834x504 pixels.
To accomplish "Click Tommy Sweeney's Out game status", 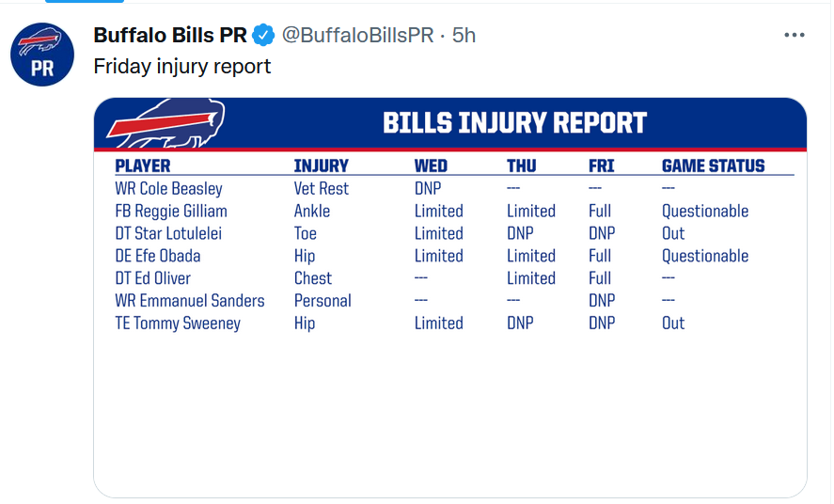I will point(673,323).
